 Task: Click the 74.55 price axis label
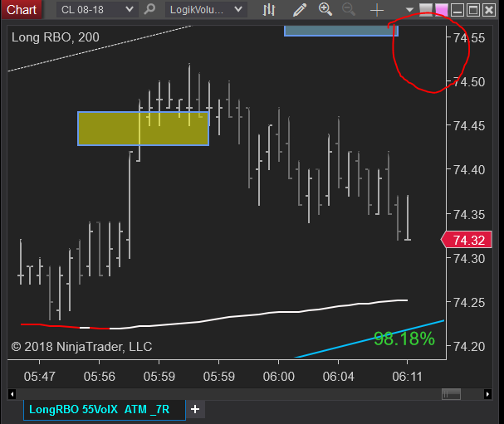469,38
